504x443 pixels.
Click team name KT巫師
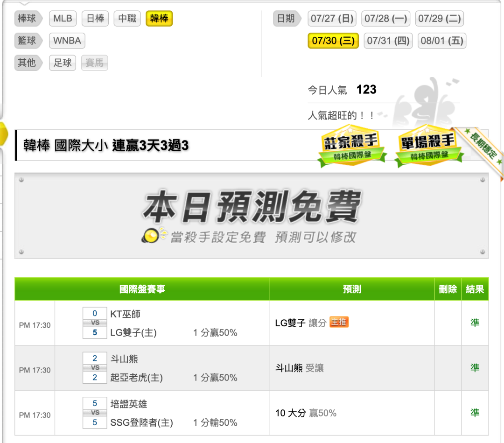pos(126,314)
